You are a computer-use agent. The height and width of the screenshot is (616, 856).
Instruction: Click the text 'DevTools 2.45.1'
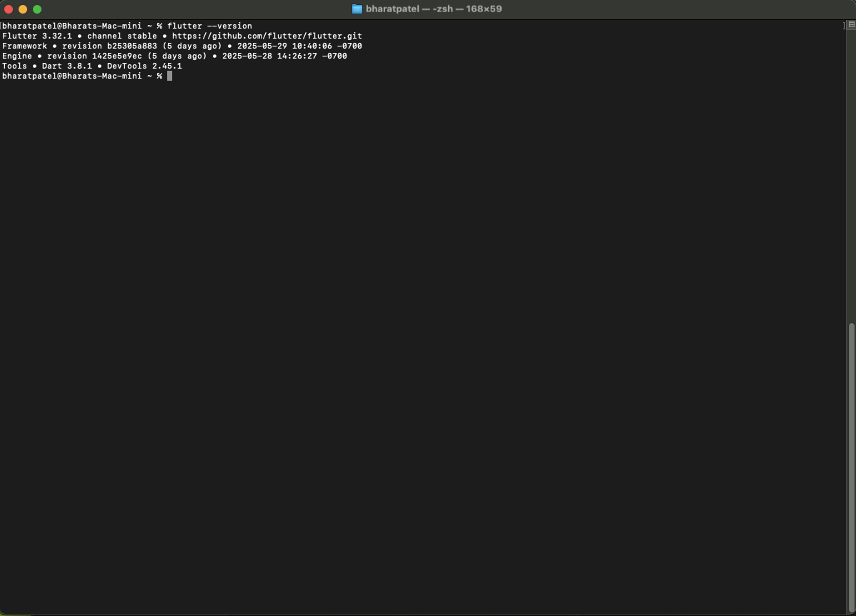[144, 66]
